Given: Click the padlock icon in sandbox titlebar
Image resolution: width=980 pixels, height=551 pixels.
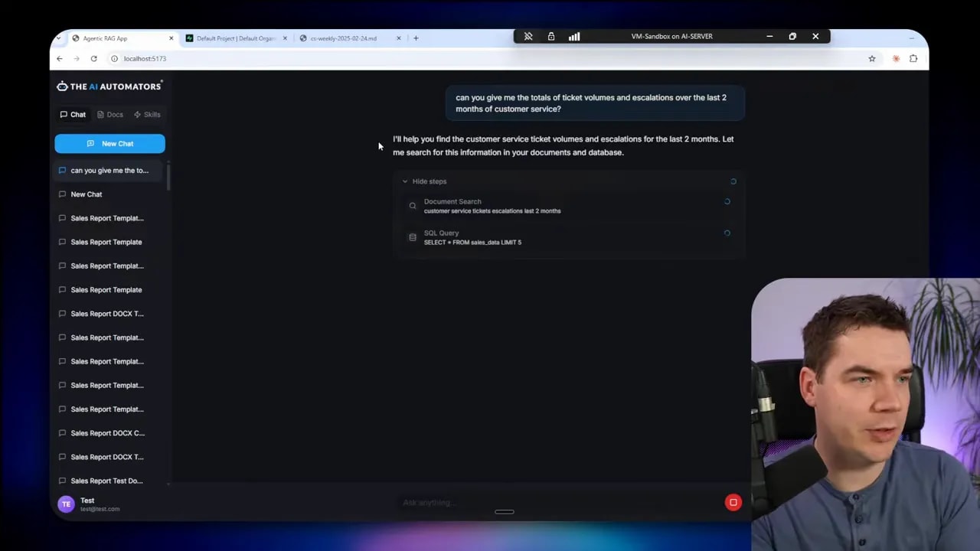Looking at the screenshot, I should (551, 36).
